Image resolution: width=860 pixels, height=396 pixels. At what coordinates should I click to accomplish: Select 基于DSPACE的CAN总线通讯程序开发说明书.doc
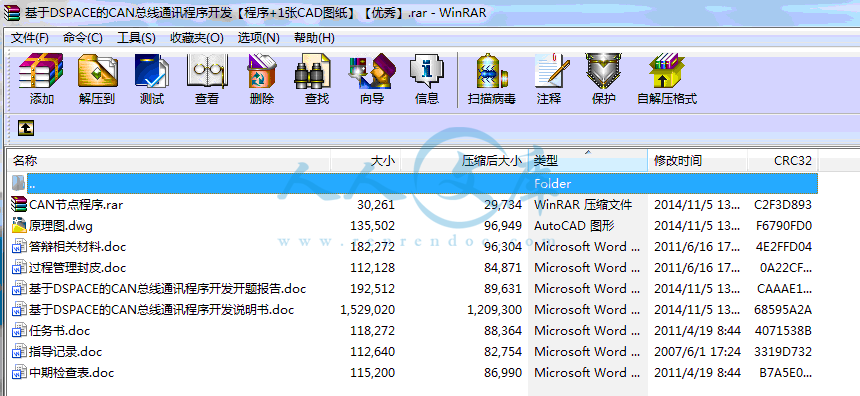pos(162,310)
